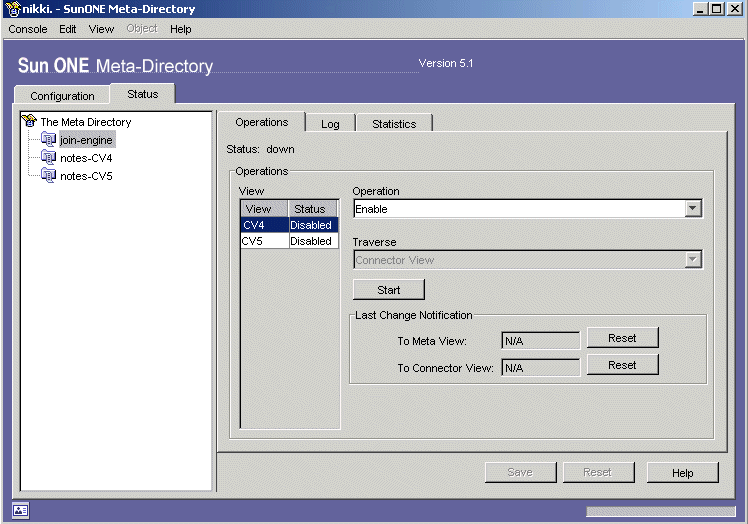Reset the To Connector View notification
Image resolution: width=748 pixels, height=524 pixels.
click(622, 365)
